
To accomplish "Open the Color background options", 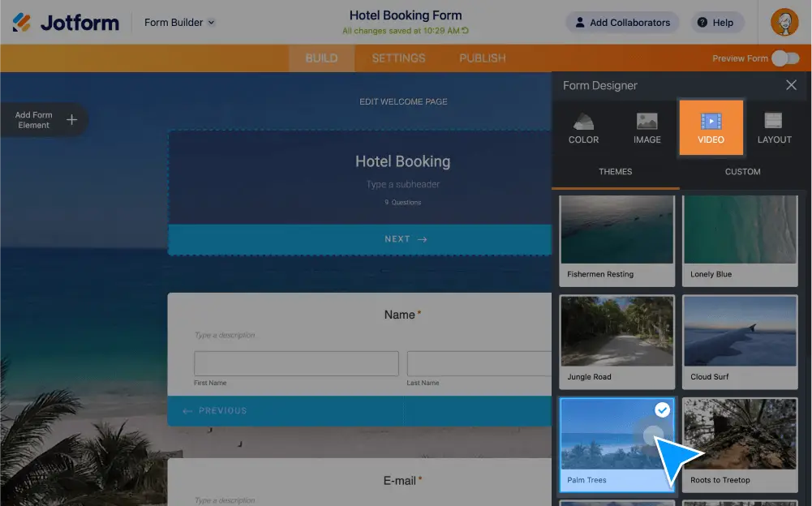I will tap(583, 127).
